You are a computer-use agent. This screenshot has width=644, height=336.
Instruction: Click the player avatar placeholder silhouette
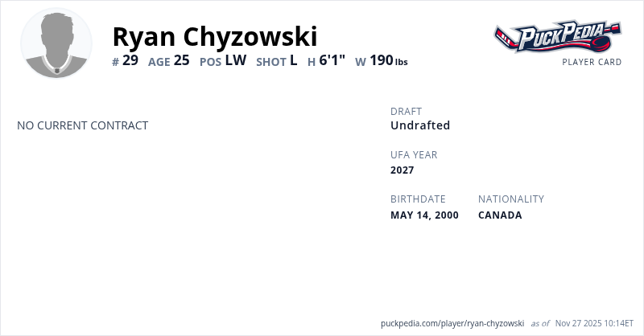click(56, 43)
